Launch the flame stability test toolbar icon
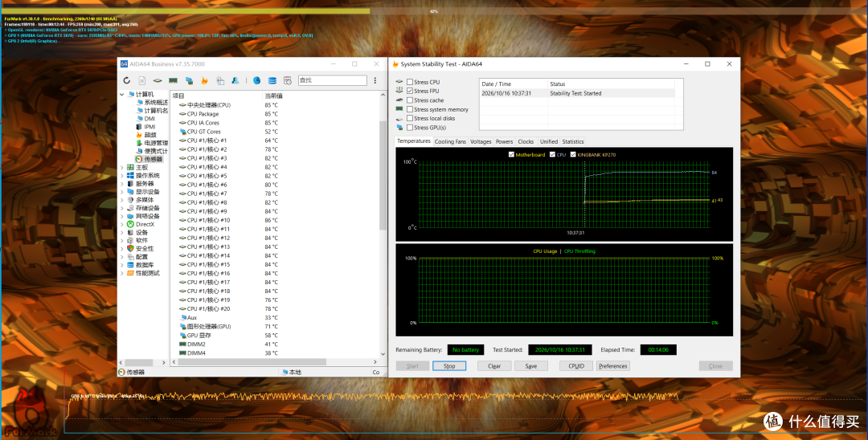The image size is (868, 440). [204, 81]
